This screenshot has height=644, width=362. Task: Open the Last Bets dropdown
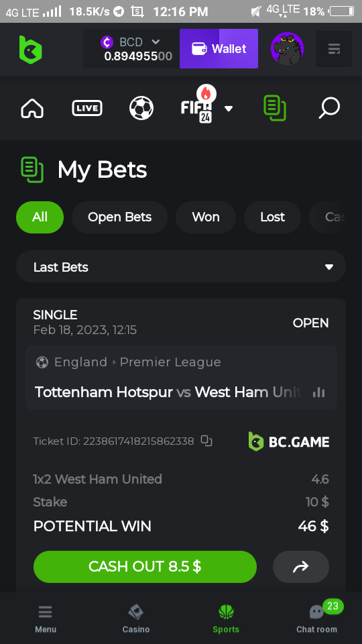click(181, 266)
